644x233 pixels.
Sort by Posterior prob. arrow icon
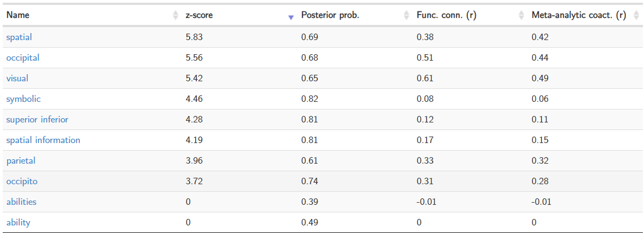pos(407,16)
